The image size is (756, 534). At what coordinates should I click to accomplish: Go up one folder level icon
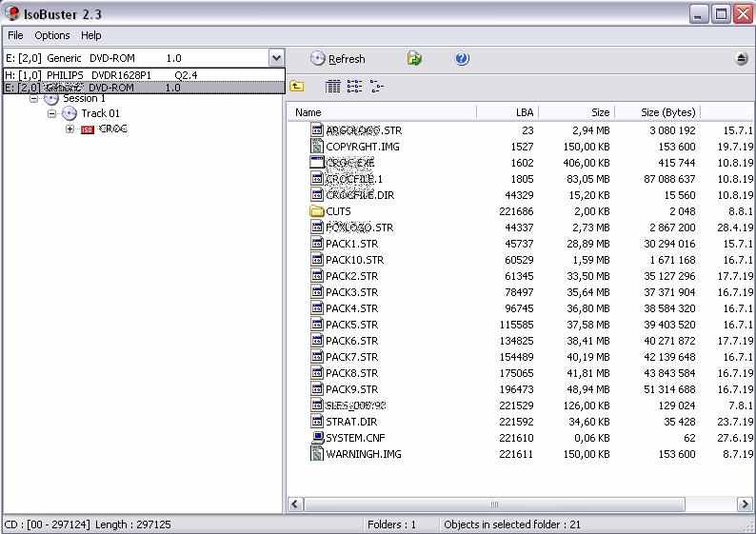tap(297, 87)
